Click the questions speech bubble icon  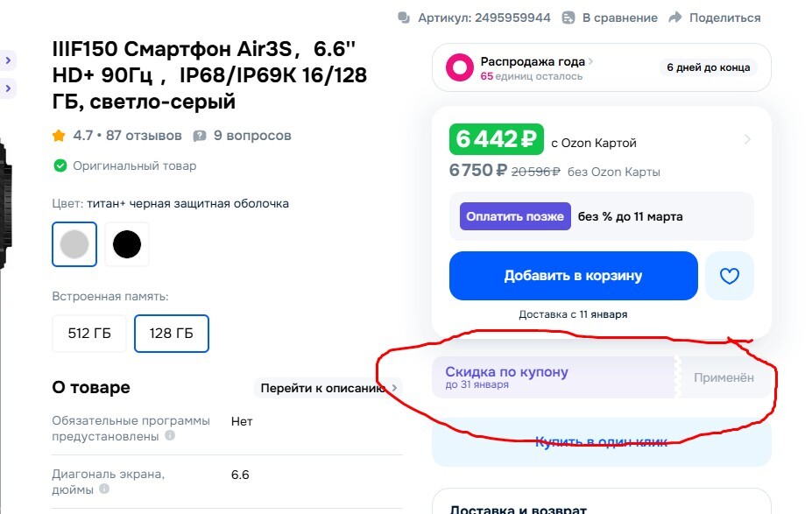pyautogui.click(x=200, y=136)
